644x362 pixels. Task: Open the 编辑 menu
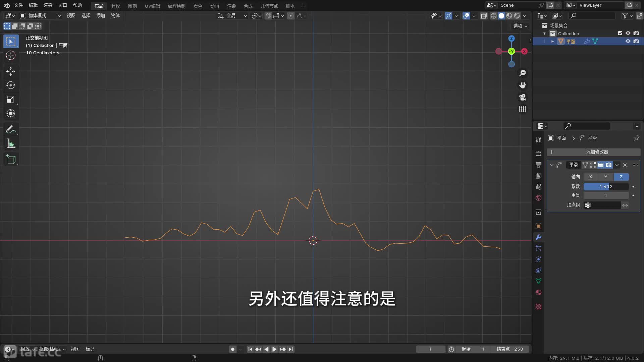[x=33, y=5]
